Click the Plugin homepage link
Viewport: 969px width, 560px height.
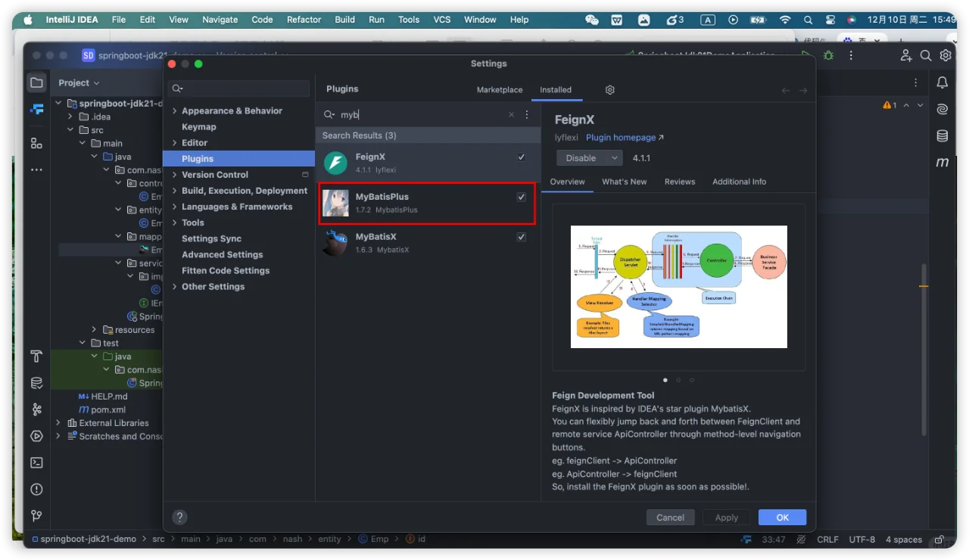click(625, 138)
